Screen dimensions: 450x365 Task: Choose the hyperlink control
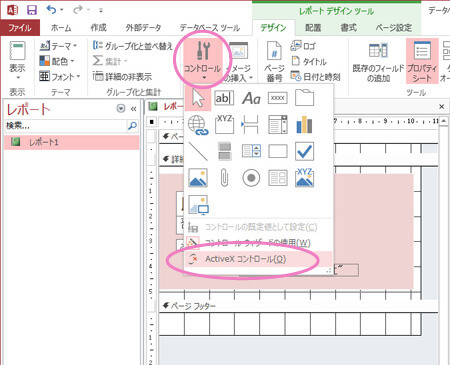(198, 125)
